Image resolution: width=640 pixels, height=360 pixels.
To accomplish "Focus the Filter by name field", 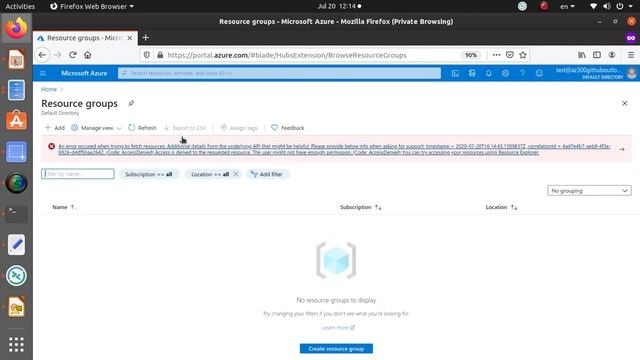I will [x=78, y=174].
